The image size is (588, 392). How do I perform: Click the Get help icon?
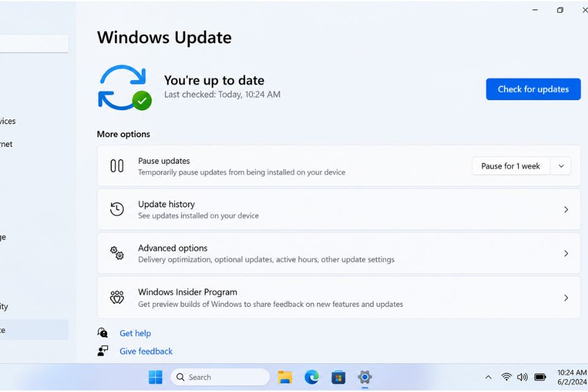[102, 333]
